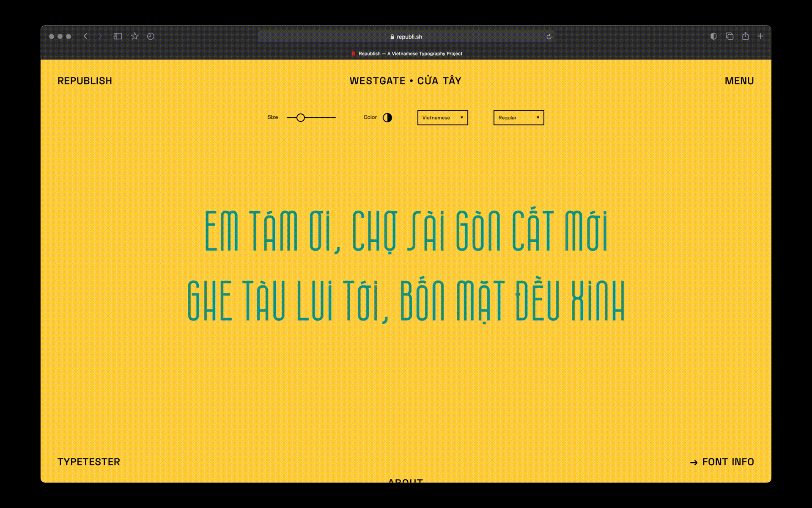812x508 pixels.
Task: Click the green Vietnamese sample text
Action: [x=406, y=267]
